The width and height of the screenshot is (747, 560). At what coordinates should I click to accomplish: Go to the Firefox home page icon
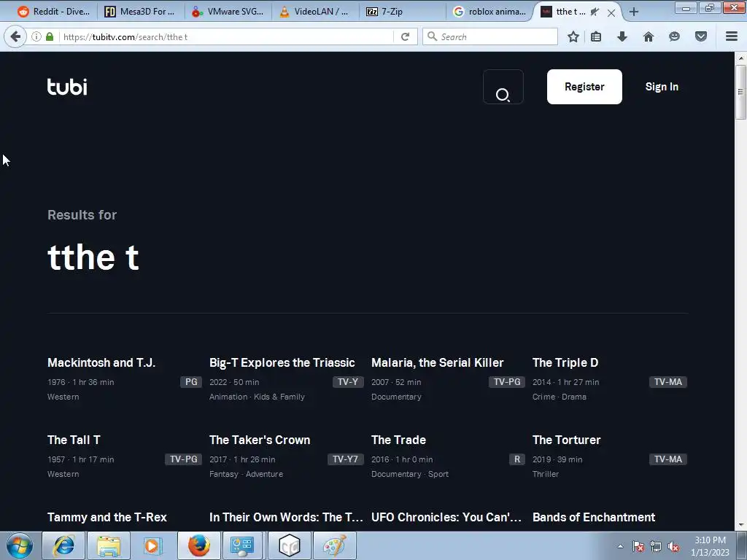click(x=649, y=36)
